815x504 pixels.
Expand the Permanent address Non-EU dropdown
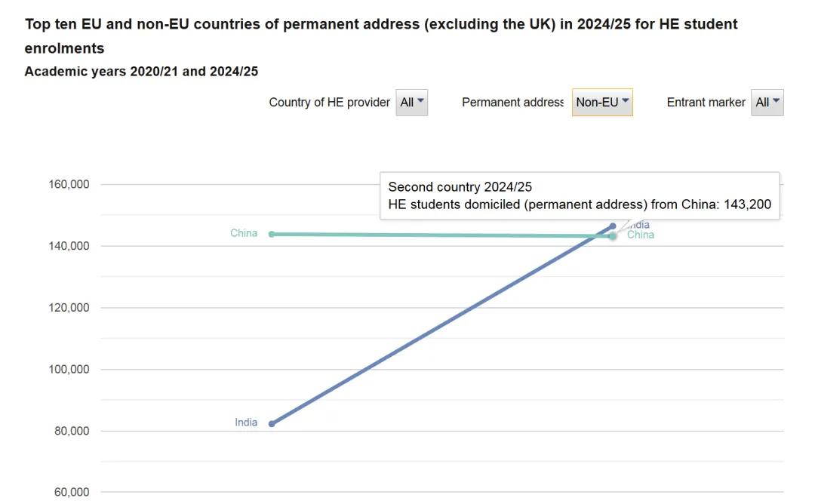[602, 103]
